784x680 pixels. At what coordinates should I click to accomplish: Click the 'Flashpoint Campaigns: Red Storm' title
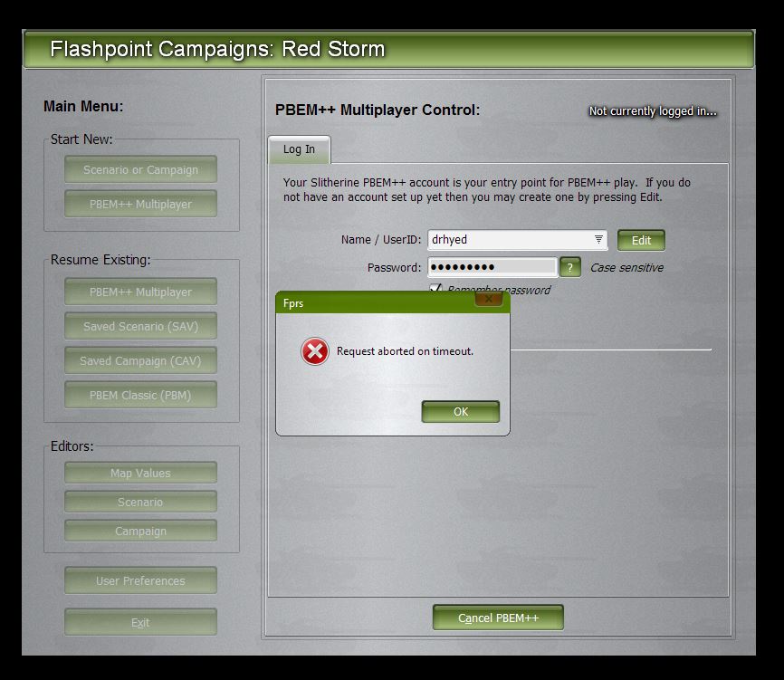point(217,49)
